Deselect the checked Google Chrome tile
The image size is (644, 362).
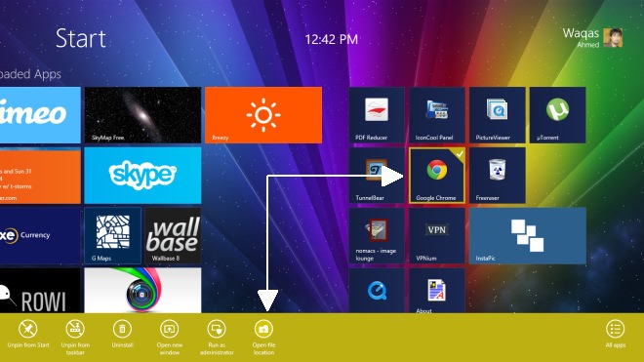click(437, 176)
